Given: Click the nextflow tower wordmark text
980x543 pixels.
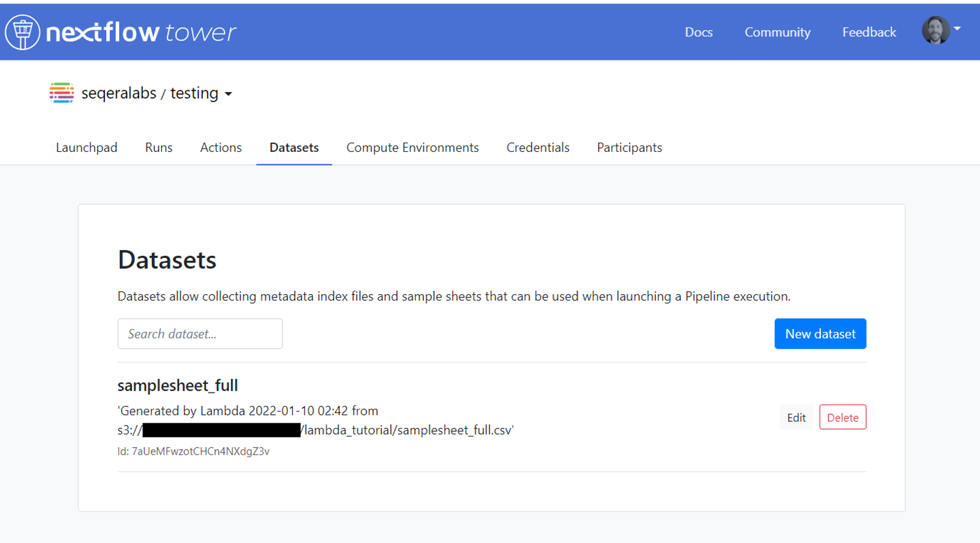Looking at the screenshot, I should point(141,32).
